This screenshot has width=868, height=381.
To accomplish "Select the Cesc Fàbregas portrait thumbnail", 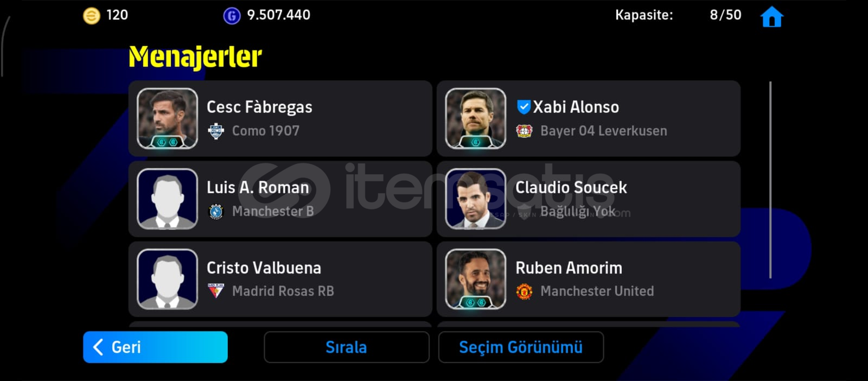I will tap(167, 118).
